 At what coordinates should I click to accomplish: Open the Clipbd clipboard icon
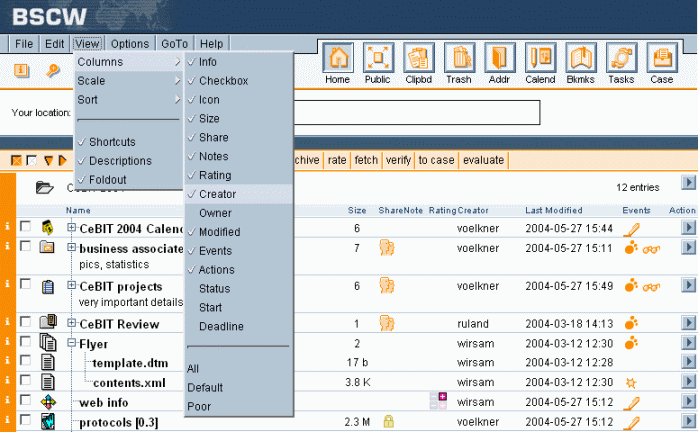pyautogui.click(x=418, y=64)
